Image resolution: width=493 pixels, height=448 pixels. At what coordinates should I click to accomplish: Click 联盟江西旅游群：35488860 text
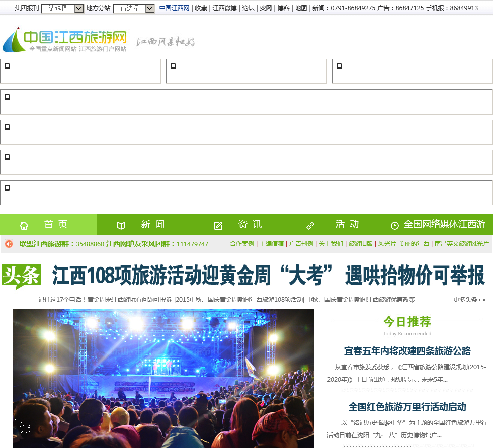(61, 244)
